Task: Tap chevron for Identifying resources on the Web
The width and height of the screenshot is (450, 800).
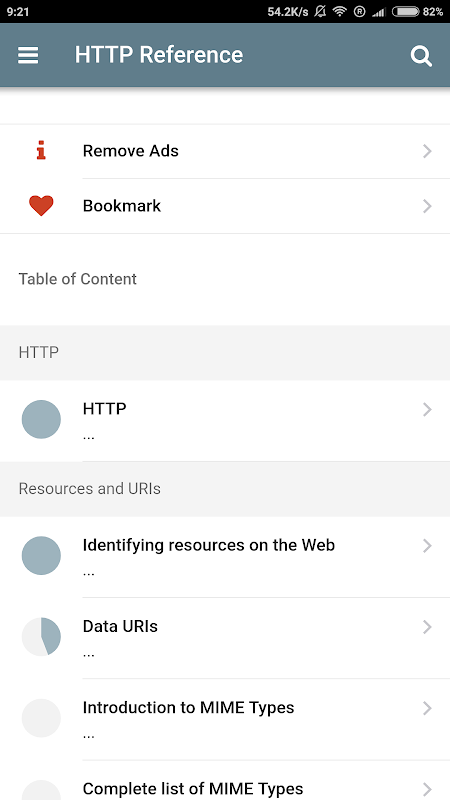Action: pyautogui.click(x=428, y=546)
